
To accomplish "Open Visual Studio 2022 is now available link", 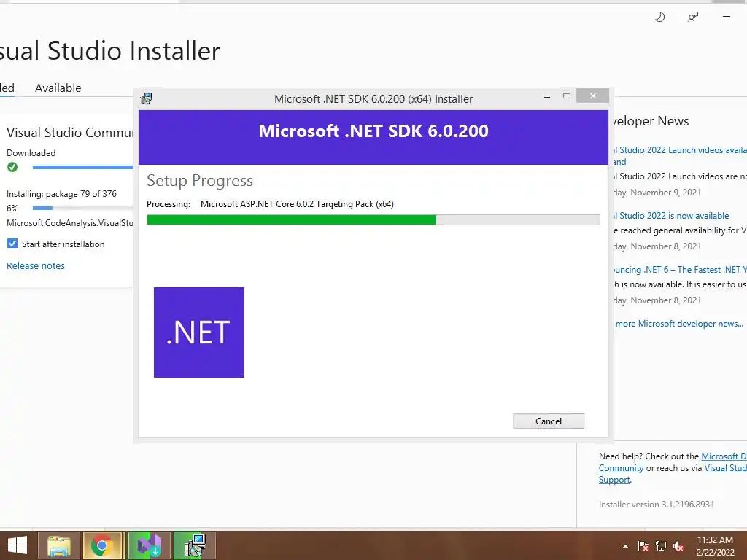I will click(671, 216).
